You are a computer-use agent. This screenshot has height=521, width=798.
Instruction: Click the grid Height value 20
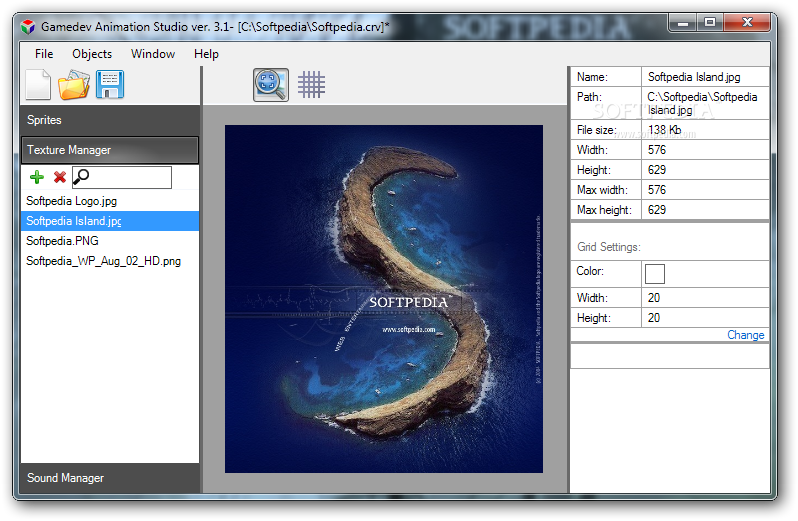coord(705,318)
